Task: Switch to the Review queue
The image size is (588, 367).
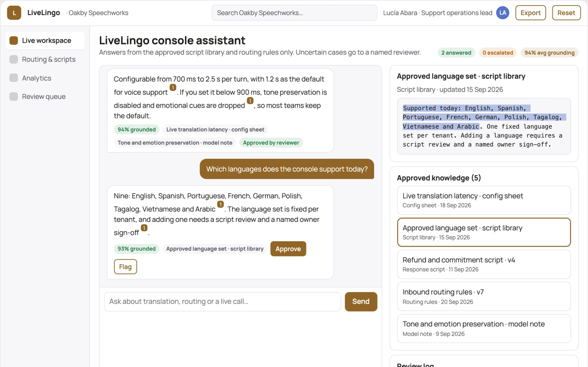Action: pos(45,97)
